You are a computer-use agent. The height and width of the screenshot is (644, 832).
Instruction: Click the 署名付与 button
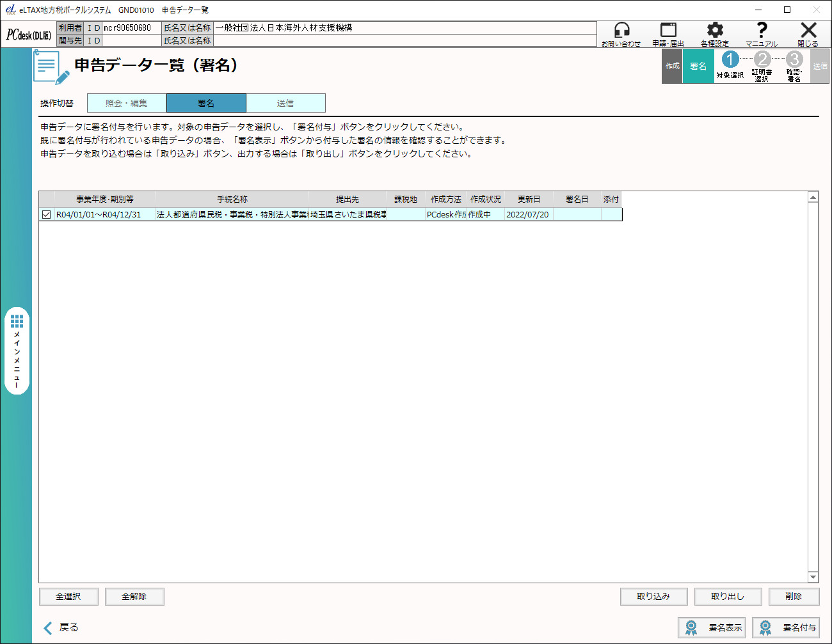pos(786,628)
